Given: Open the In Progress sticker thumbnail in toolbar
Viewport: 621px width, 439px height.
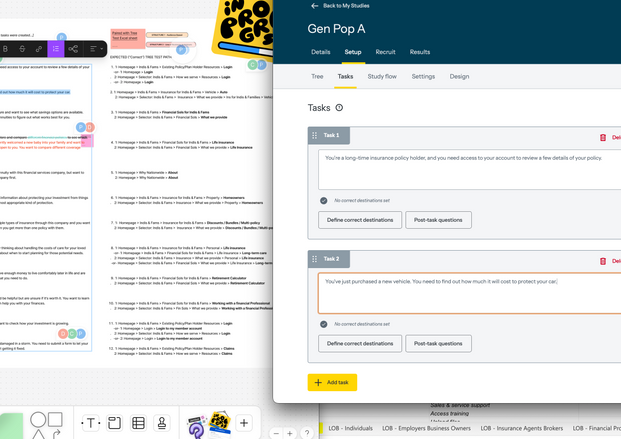Looking at the screenshot, I should pos(220,424).
